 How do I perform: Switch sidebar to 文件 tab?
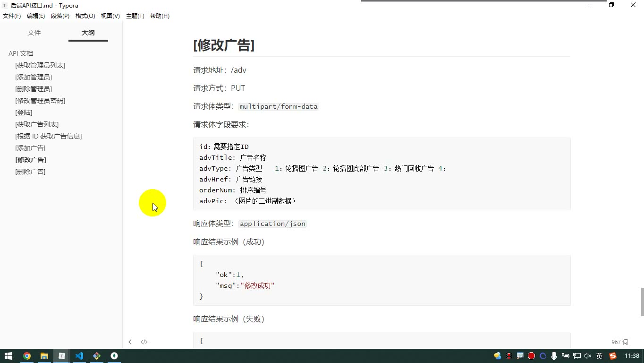click(x=34, y=33)
